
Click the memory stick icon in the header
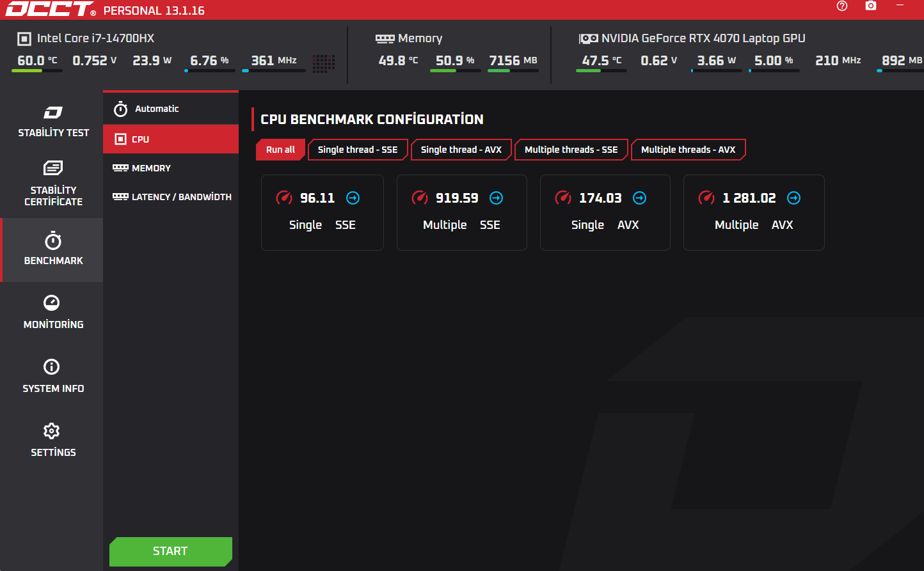point(385,38)
